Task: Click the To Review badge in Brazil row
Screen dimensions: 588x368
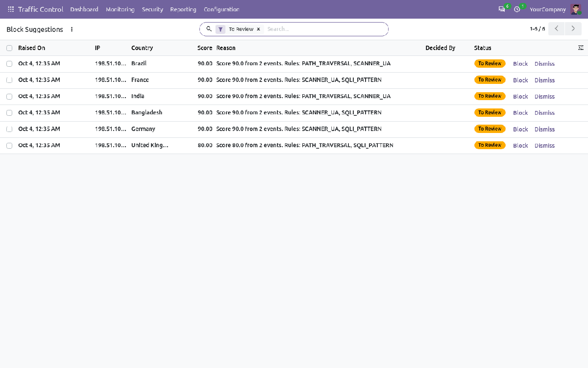Action: tap(490, 64)
